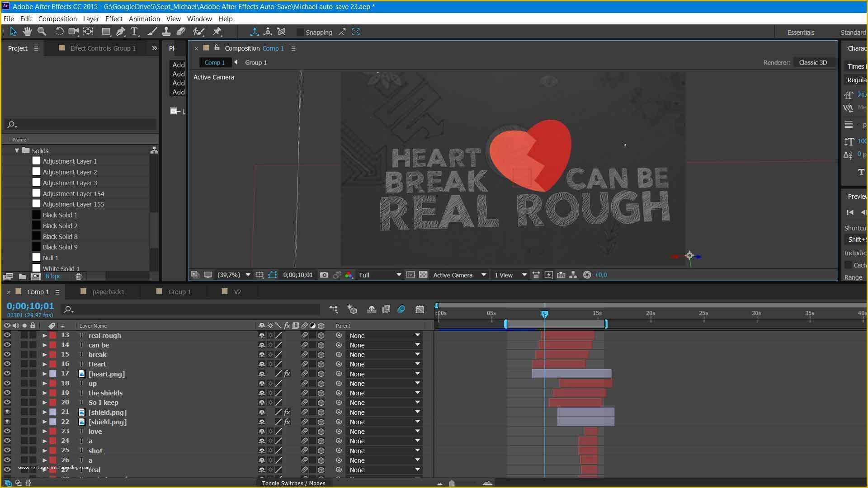This screenshot has height=488, width=868.
Task: Open Parent dropdown for 'up' layer
Action: click(384, 383)
